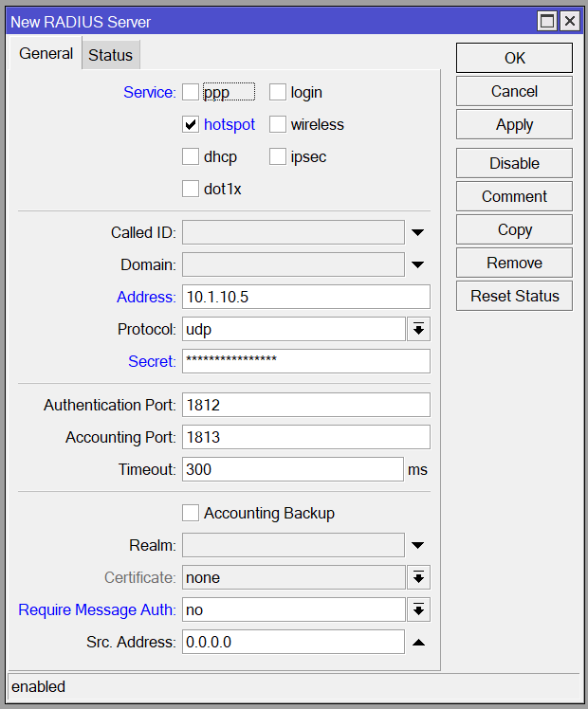
Task: Expand the Called ID field arrow
Action: 418,232
